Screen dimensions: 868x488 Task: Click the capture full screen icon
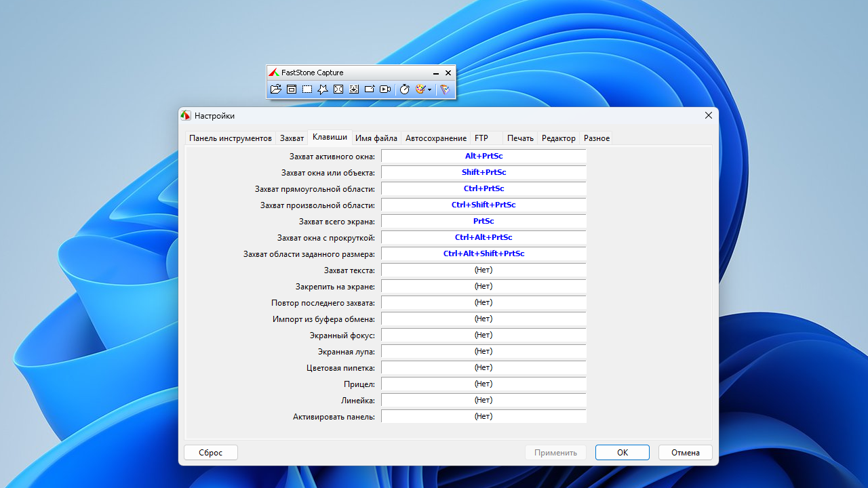(338, 89)
